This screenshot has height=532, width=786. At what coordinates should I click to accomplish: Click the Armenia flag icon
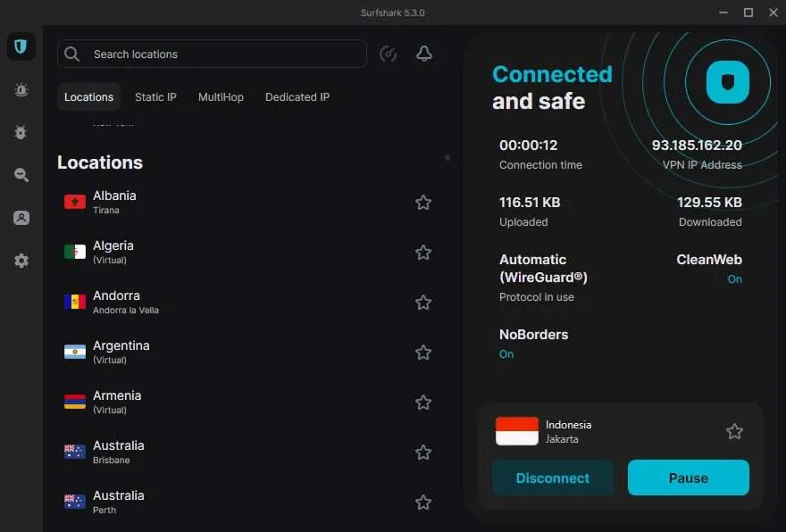[x=75, y=402]
